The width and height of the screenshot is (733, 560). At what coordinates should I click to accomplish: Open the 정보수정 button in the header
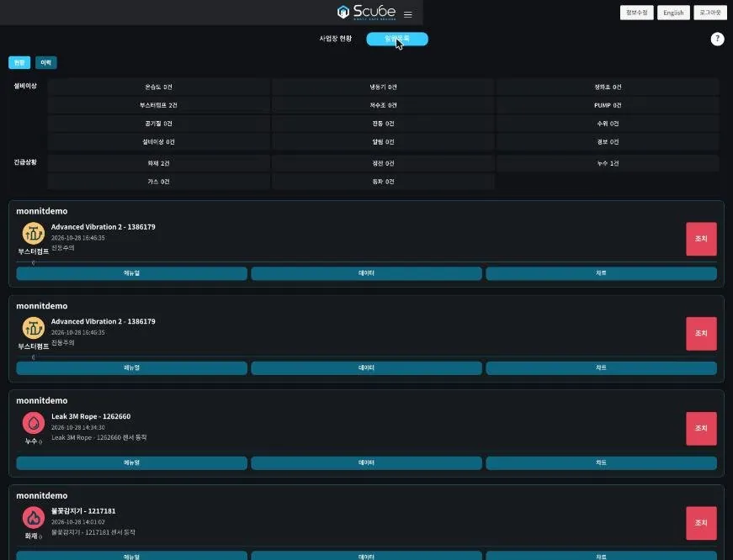click(x=637, y=13)
